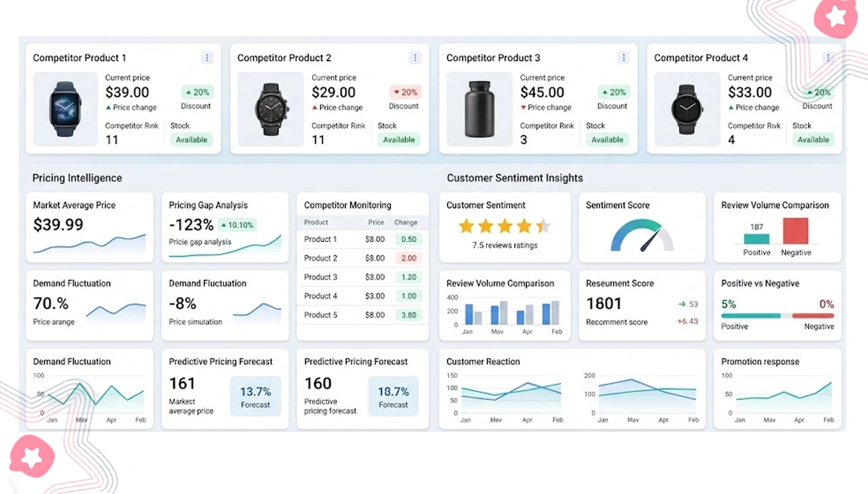868x494 pixels.
Task: Select the Product 3 row in Competitor Monitoring
Action: tap(363, 277)
